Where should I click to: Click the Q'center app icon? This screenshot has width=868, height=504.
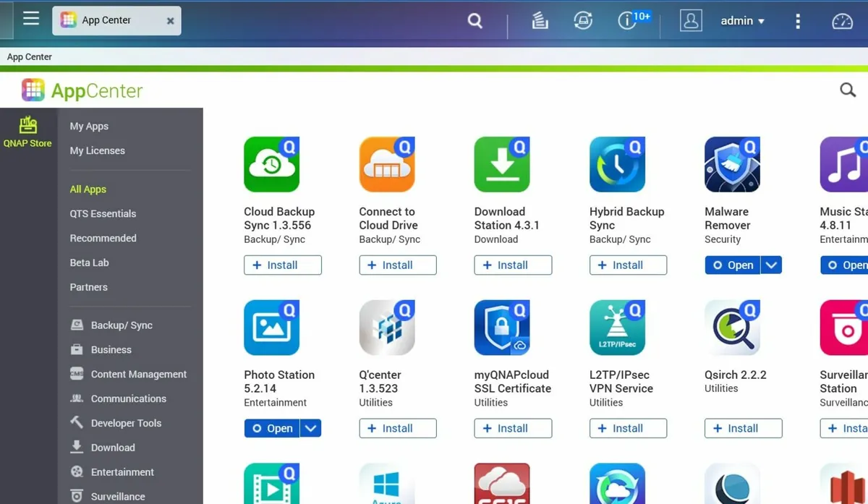(387, 328)
